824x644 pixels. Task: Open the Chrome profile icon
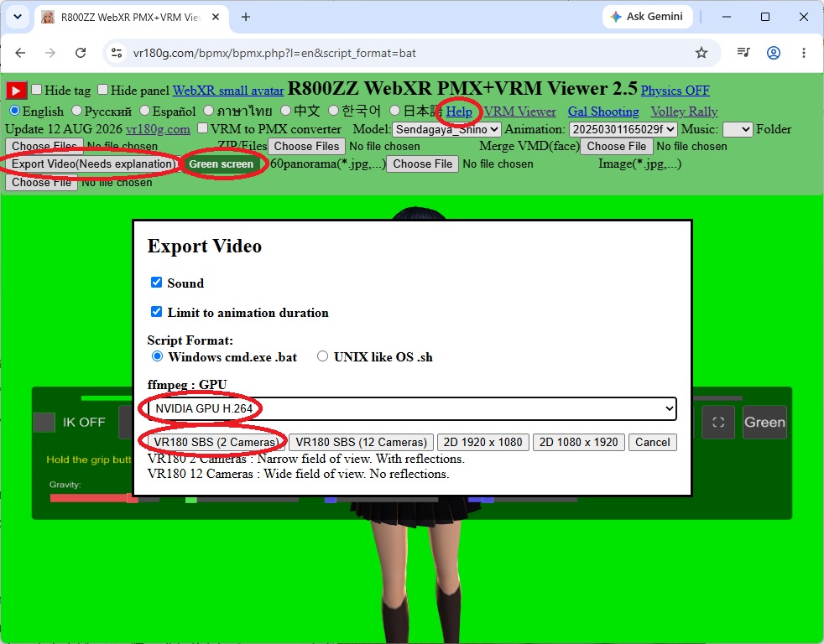coord(773,53)
